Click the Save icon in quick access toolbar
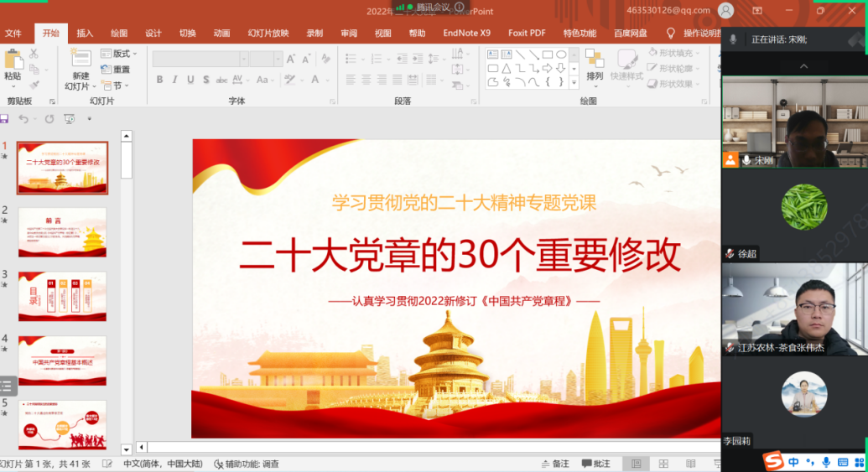 pyautogui.click(x=5, y=119)
